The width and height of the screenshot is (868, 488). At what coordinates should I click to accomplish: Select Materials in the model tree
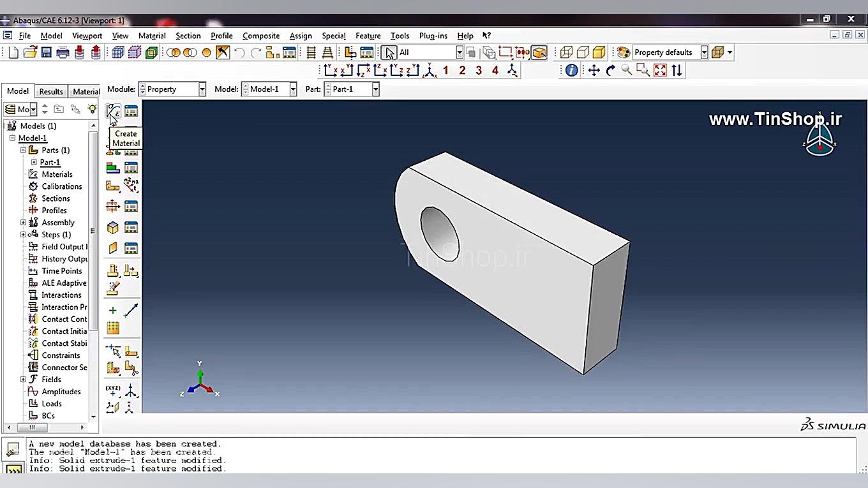tap(57, 174)
